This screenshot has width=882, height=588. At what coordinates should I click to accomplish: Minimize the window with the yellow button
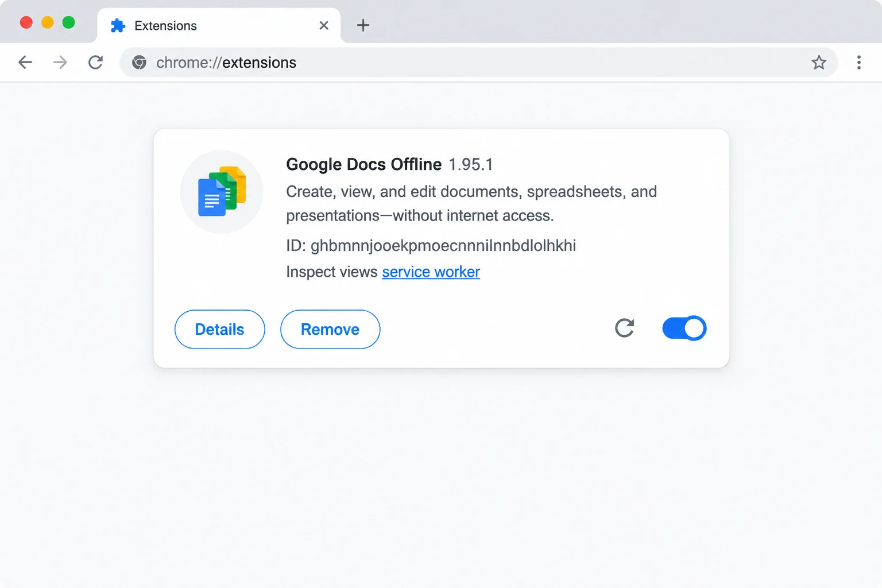coord(48,22)
